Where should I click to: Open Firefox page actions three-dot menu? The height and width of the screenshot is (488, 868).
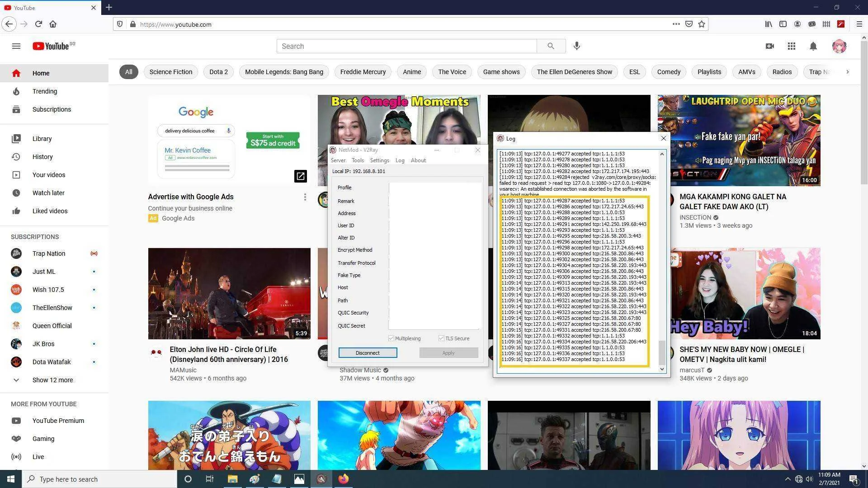pyautogui.click(x=676, y=24)
